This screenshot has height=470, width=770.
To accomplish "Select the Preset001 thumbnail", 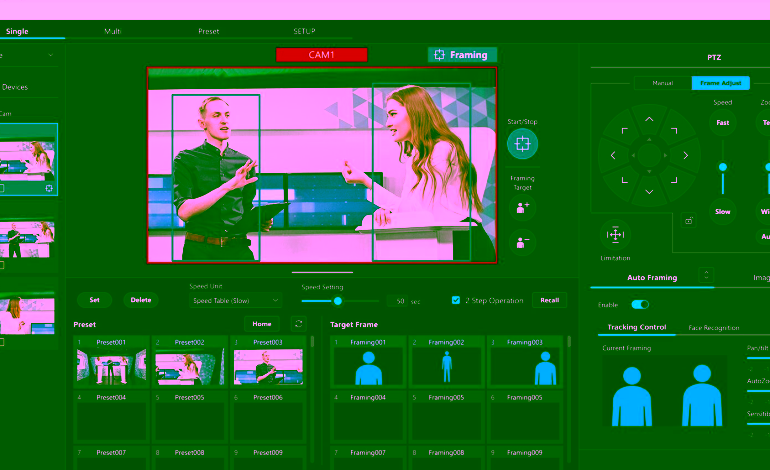I will coord(111,362).
